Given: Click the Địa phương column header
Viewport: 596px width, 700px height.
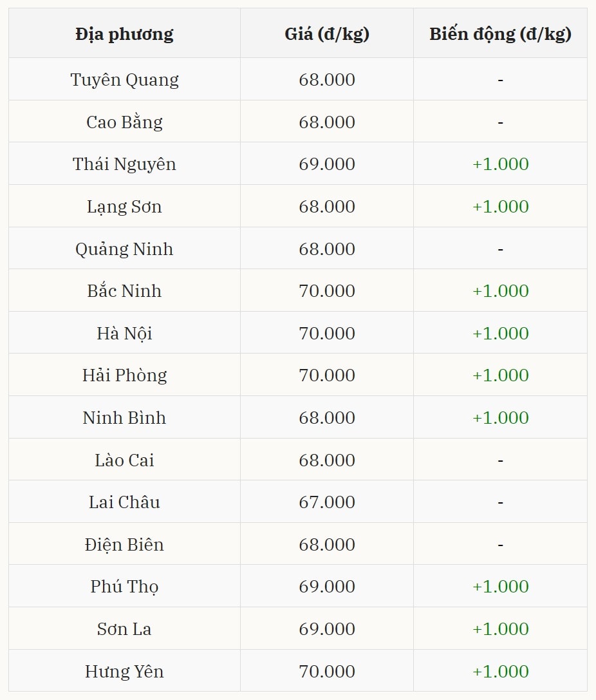Looking at the screenshot, I should point(124,34).
